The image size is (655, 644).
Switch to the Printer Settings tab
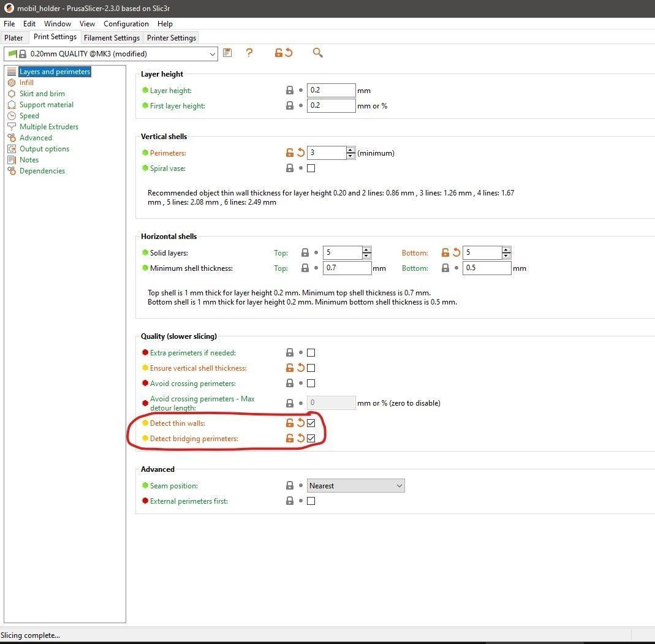[172, 38]
